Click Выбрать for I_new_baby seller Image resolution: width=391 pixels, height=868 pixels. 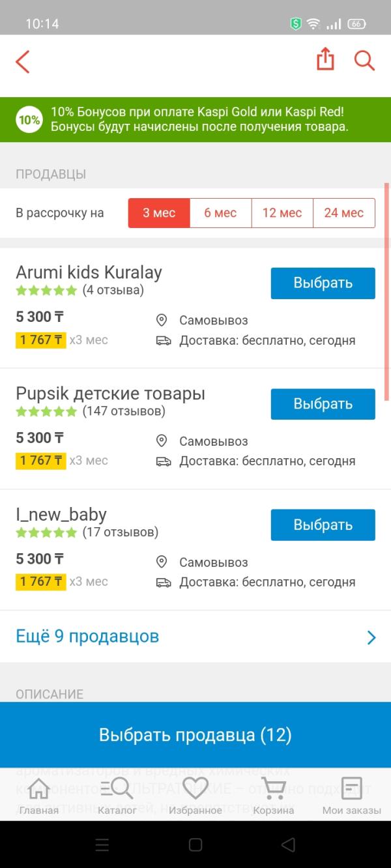(323, 525)
